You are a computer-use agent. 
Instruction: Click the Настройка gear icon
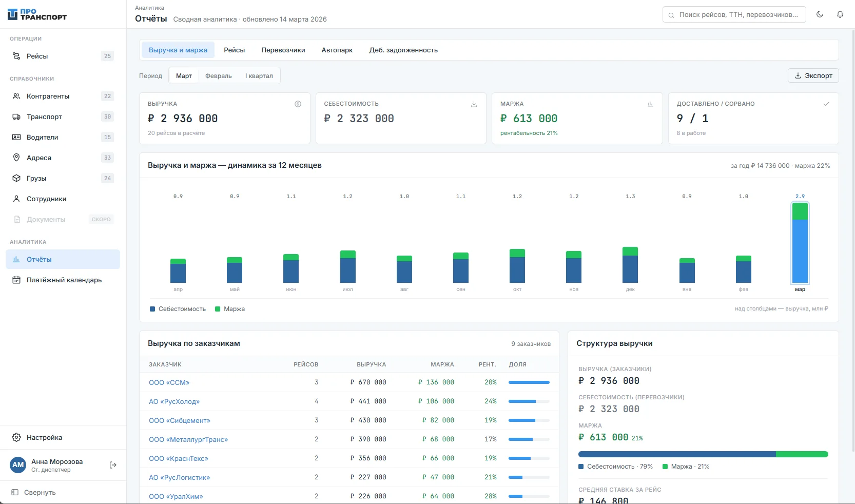pos(16,437)
